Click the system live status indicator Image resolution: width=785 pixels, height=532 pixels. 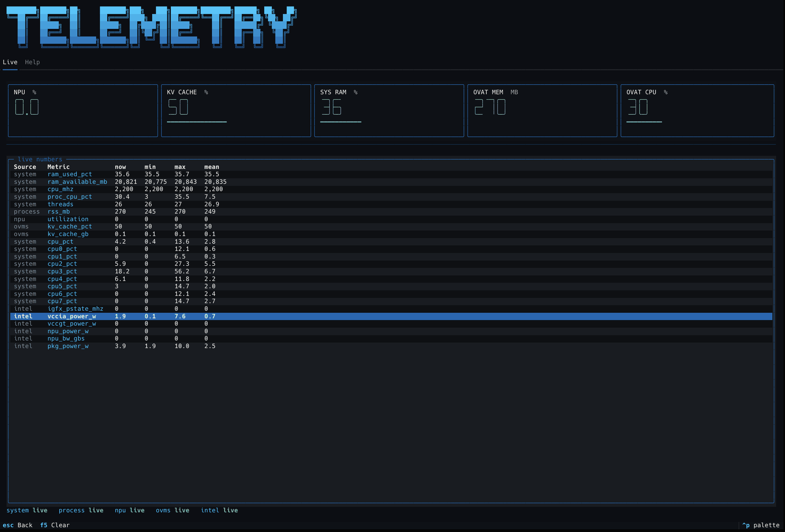click(27, 510)
